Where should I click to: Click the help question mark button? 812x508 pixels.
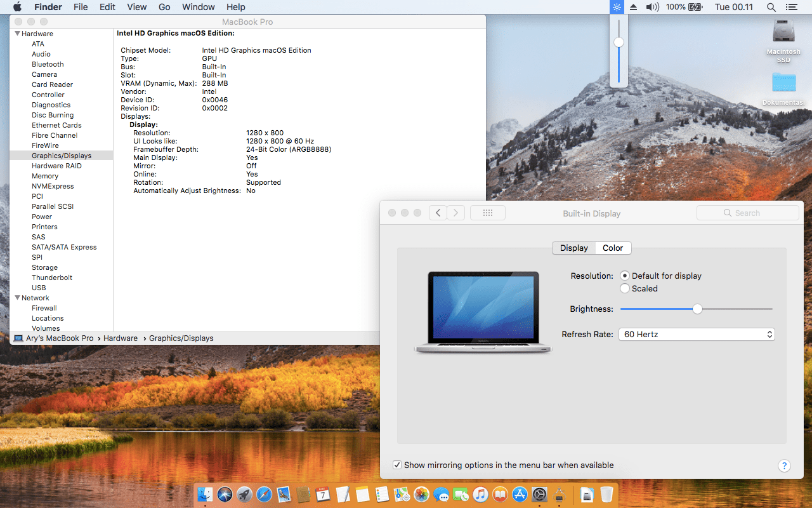point(784,465)
